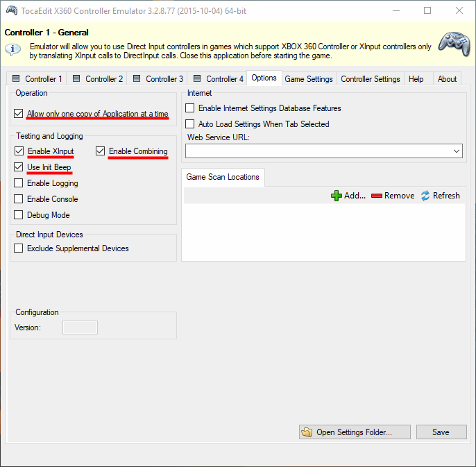Click the gamepad icon in the title bar
The height and width of the screenshot is (467, 476).
click(12, 10)
